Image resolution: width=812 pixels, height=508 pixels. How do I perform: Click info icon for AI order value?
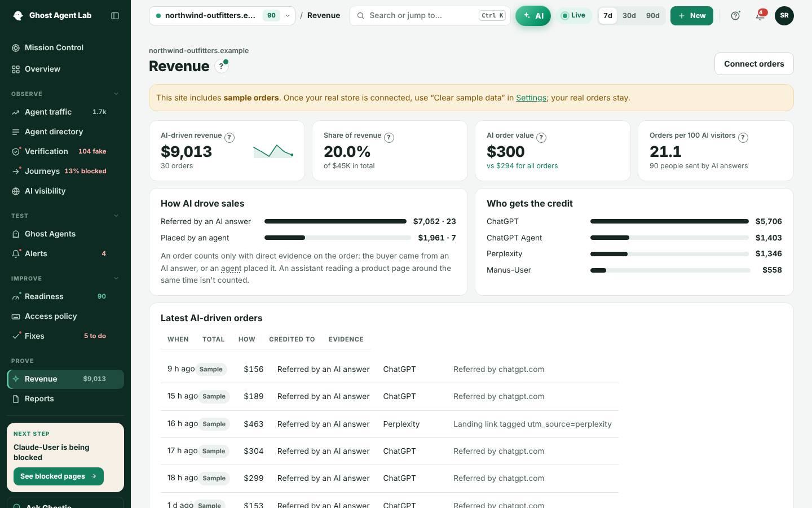tap(541, 137)
